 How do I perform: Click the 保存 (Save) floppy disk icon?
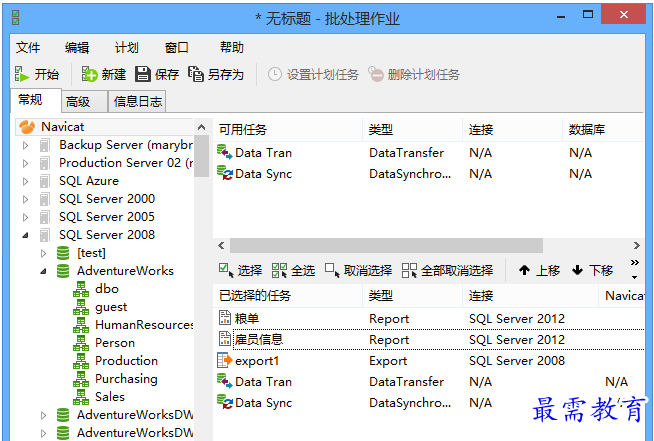pos(143,74)
